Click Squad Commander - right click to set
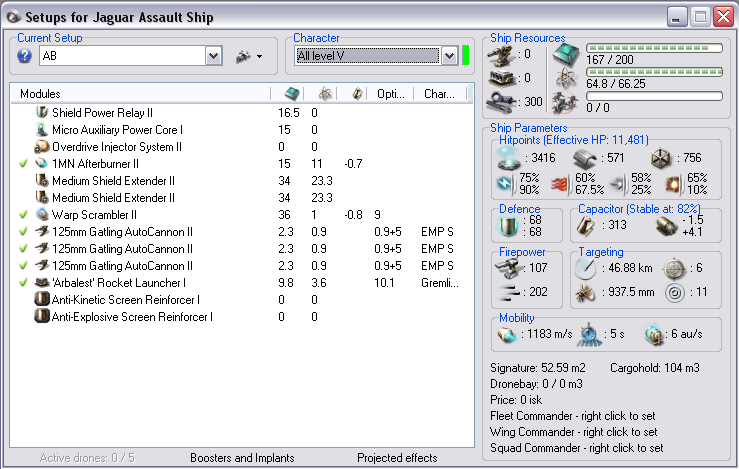This screenshot has height=469, width=739. pos(576,448)
